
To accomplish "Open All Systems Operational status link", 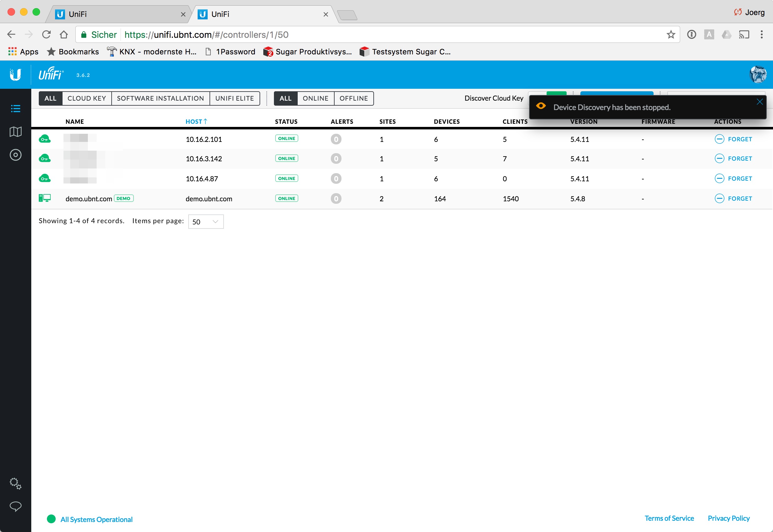I will [96, 519].
